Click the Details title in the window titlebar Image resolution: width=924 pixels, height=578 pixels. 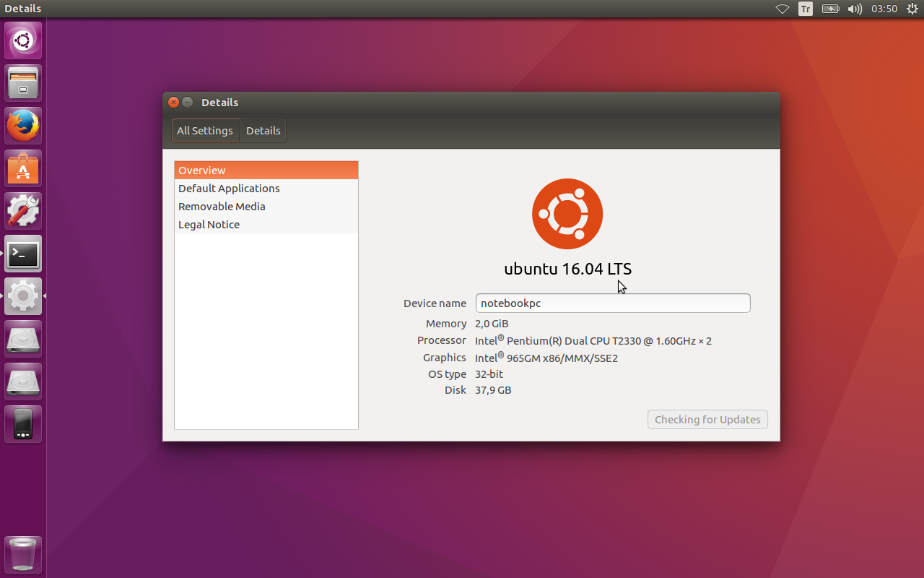point(219,103)
